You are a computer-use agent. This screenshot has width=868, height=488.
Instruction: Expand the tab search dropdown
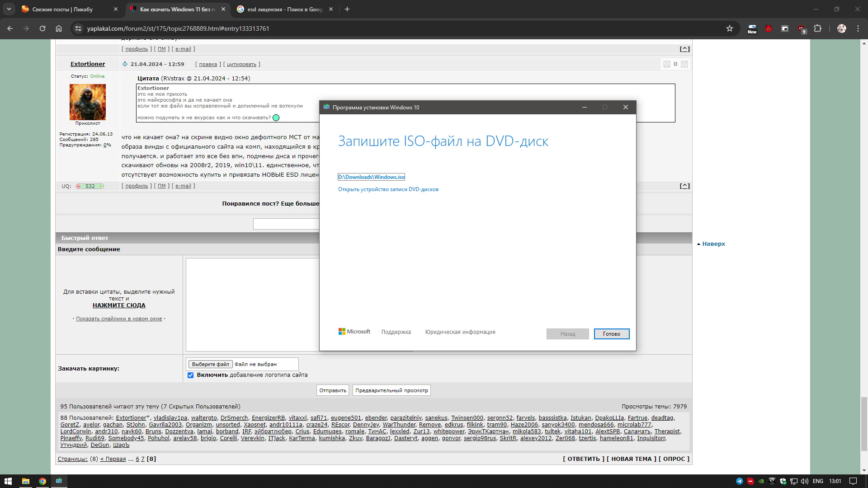coord(9,9)
